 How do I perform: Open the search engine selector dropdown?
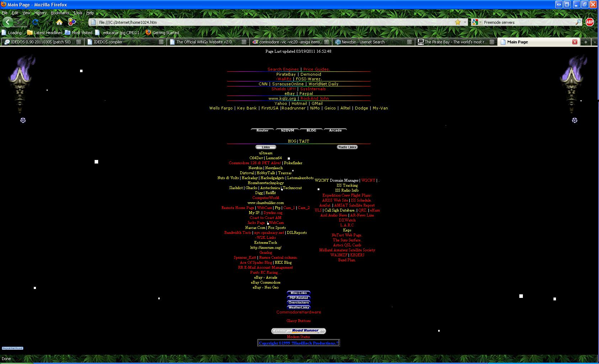tap(476, 22)
